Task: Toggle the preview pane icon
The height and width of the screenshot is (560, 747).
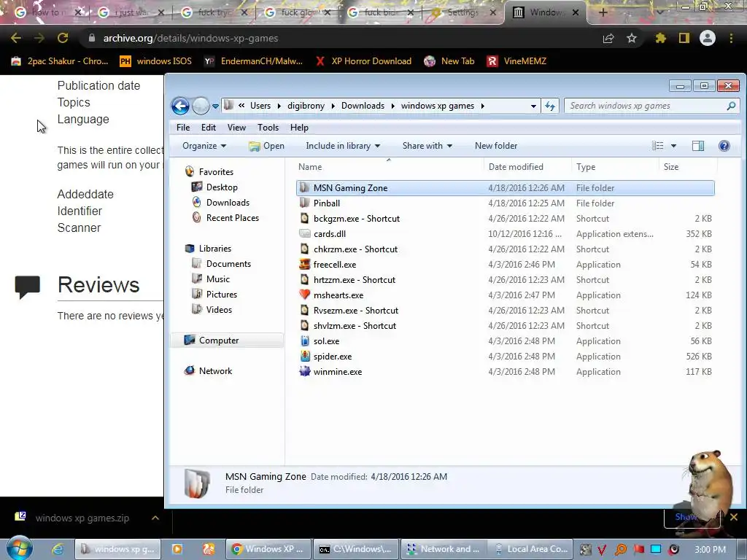Action: tap(698, 146)
